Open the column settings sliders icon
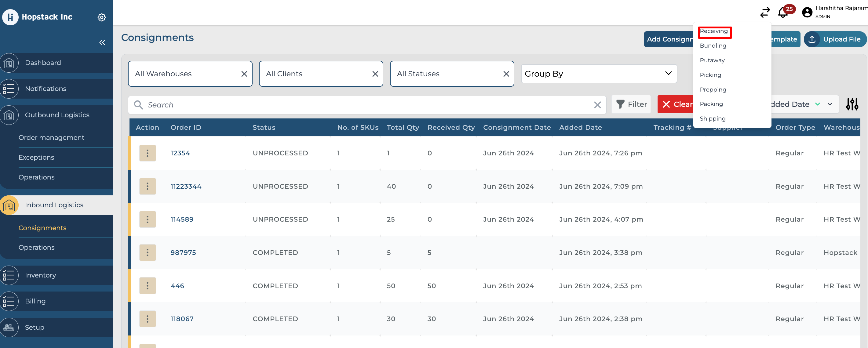 pos(852,104)
